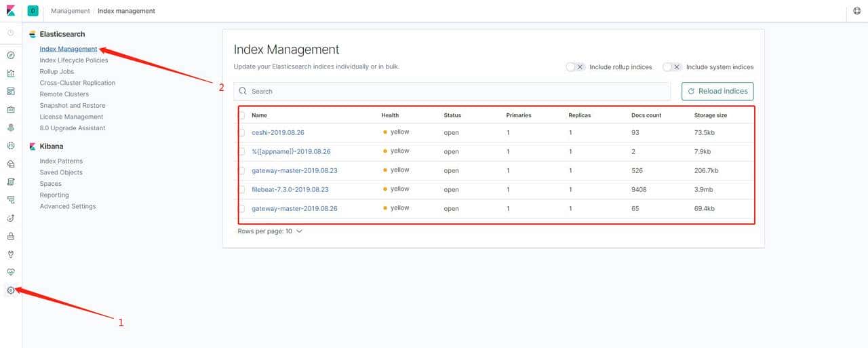Click the Management gear icon
This screenshot has width=868, height=348.
10,290
